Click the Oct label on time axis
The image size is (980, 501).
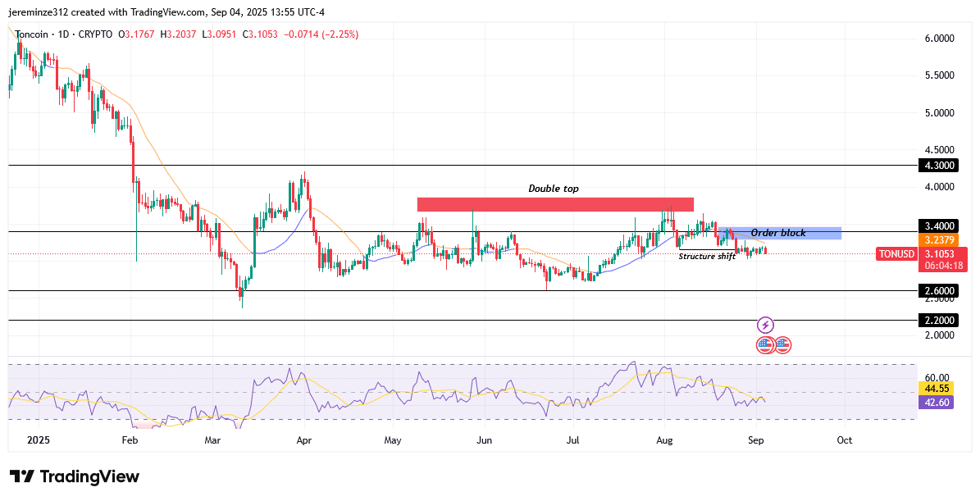tap(845, 440)
